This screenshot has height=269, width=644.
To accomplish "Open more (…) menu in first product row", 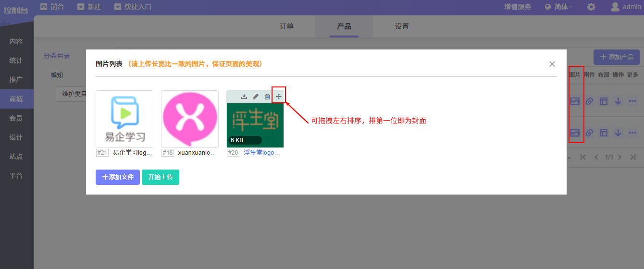I will pyautogui.click(x=632, y=101).
